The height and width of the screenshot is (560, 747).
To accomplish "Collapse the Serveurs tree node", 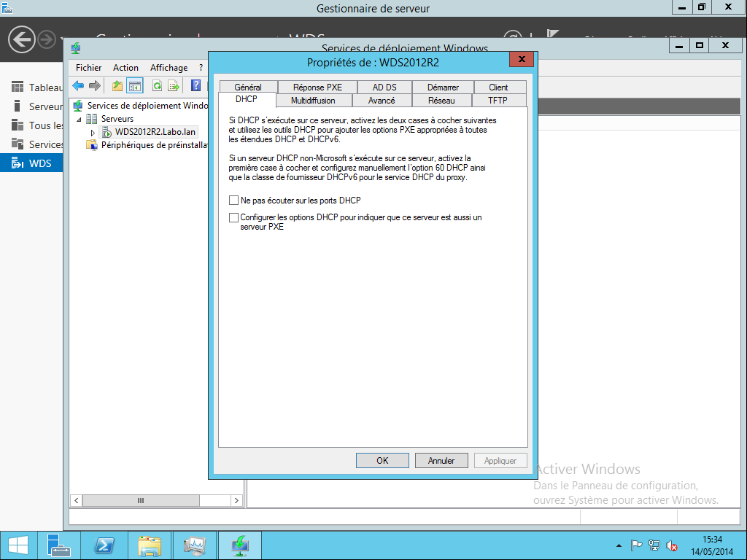I will click(x=79, y=119).
